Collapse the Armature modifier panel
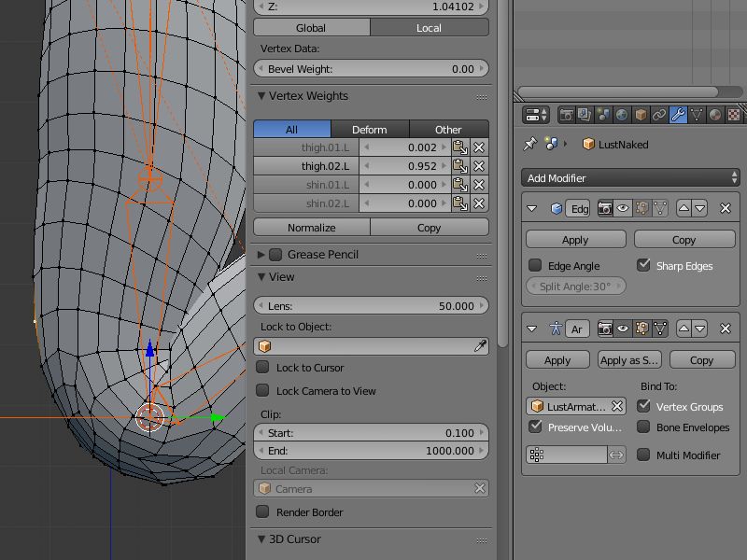 tap(533, 329)
